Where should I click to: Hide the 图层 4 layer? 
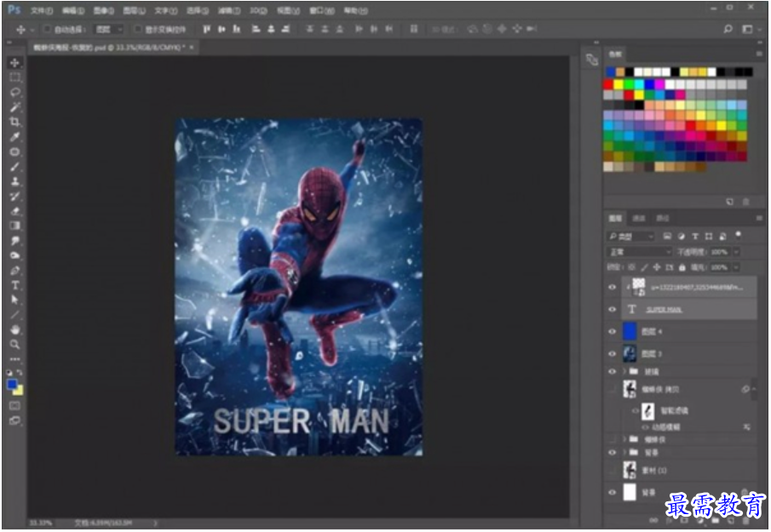click(x=613, y=332)
